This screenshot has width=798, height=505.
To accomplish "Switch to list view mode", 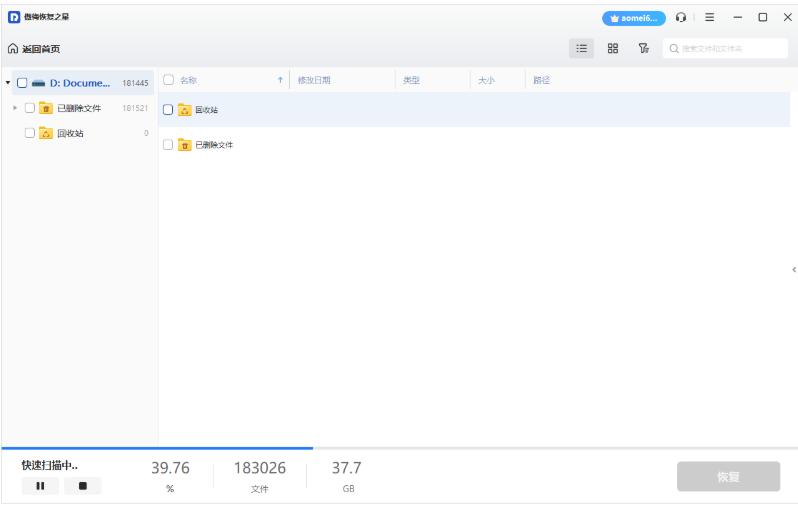I will point(580,48).
